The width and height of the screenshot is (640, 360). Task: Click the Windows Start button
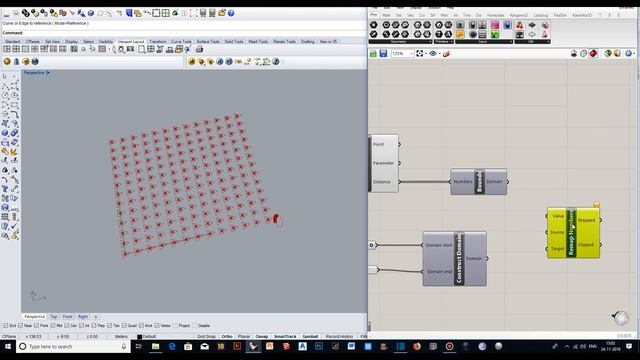pos(8,347)
